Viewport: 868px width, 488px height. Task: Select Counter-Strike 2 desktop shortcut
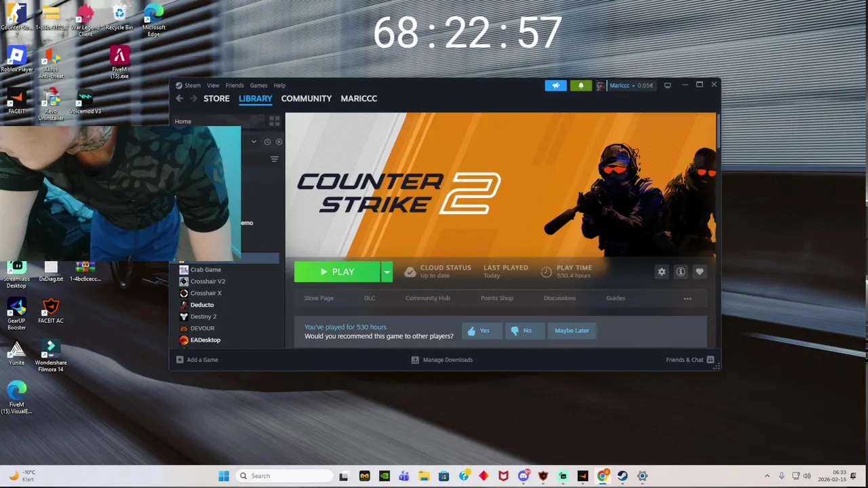tap(17, 18)
